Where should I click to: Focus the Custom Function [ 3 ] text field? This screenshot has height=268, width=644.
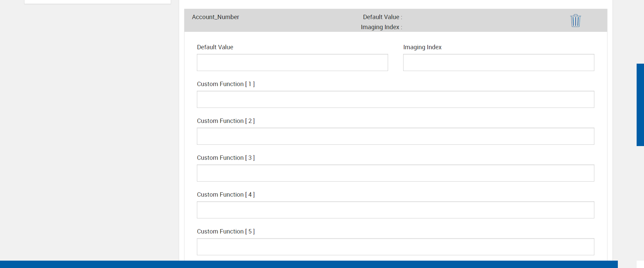click(395, 173)
